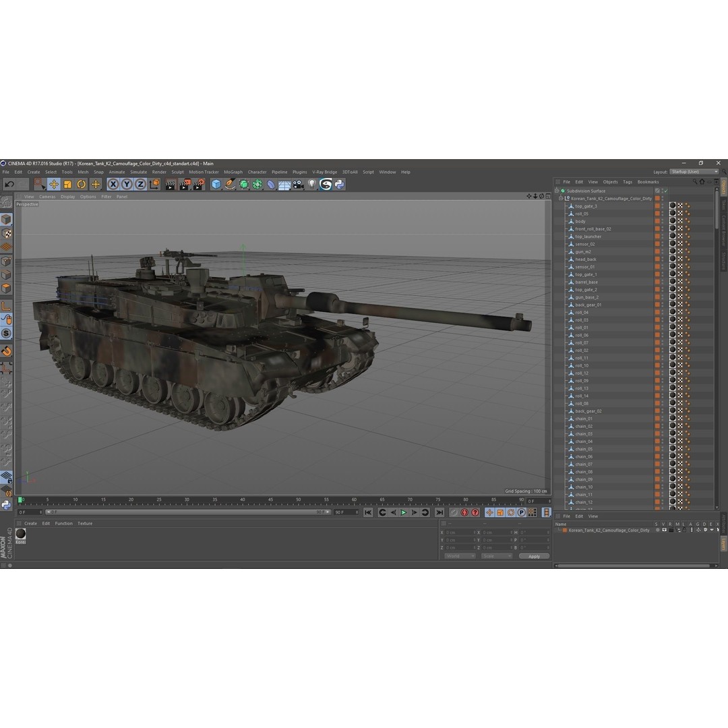Open the deformer objects icon
Image resolution: width=728 pixels, height=728 pixels.
point(271,184)
